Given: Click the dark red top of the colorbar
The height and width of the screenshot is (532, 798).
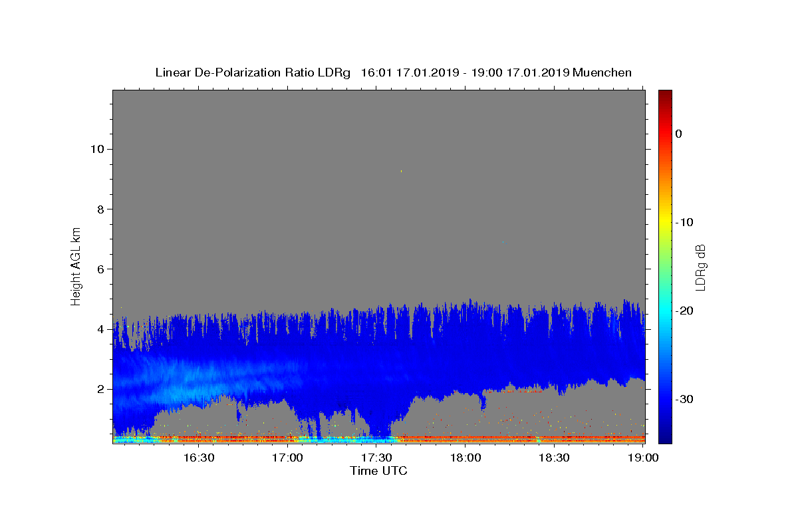Looking at the screenshot, I should tap(665, 95).
